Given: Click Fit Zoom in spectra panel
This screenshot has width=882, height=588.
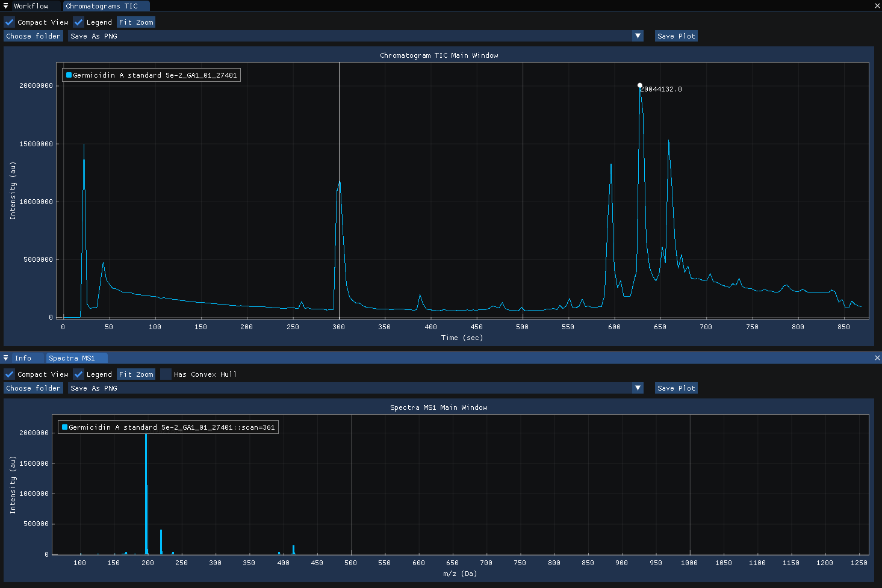Looking at the screenshot, I should 136,374.
